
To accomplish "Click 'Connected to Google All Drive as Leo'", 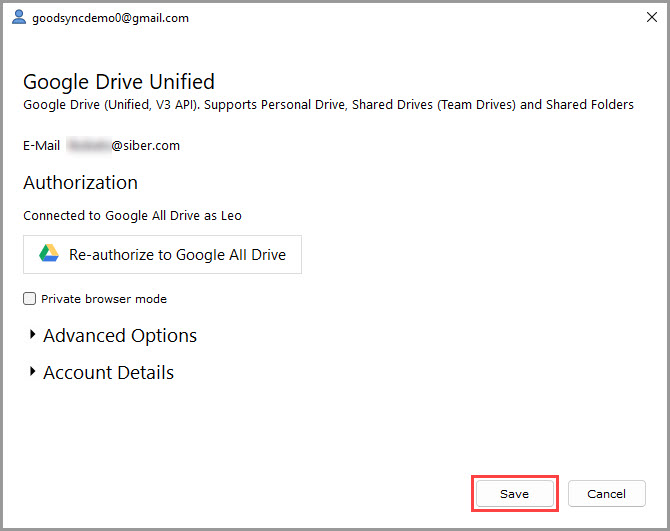I will point(132,216).
